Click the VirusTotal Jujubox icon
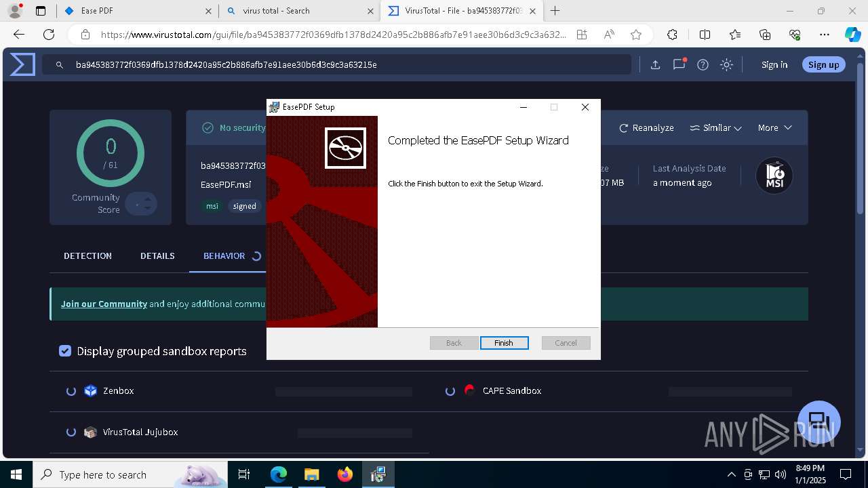Image resolution: width=868 pixels, height=488 pixels. click(x=91, y=432)
